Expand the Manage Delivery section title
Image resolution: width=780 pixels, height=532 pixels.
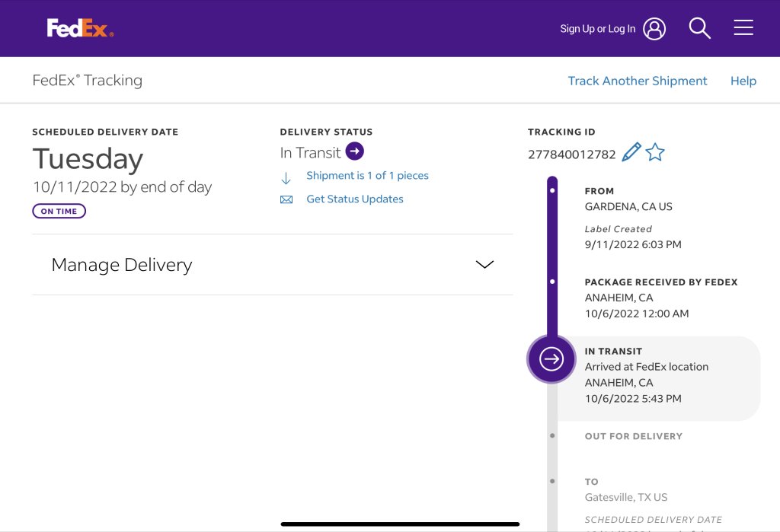point(122,265)
